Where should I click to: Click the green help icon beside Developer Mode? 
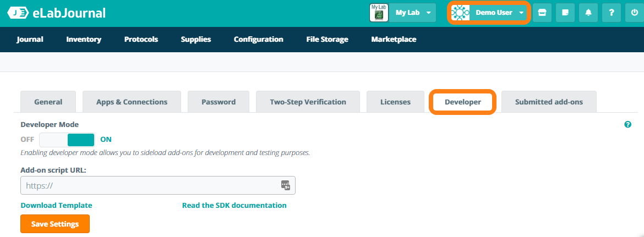[x=627, y=125]
